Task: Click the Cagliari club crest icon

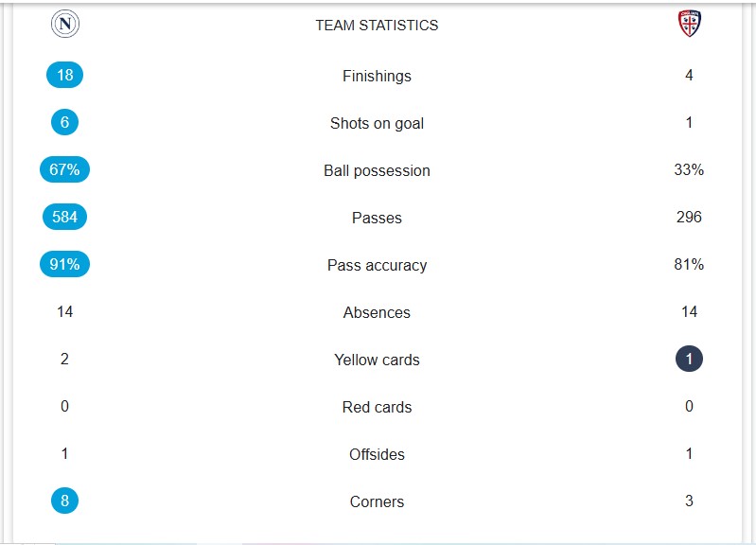Action: [x=690, y=23]
